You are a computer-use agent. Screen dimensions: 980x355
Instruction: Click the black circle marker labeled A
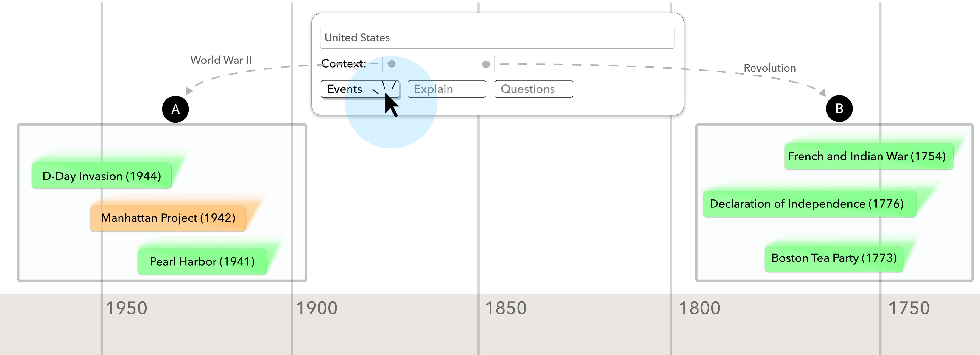[x=175, y=109]
